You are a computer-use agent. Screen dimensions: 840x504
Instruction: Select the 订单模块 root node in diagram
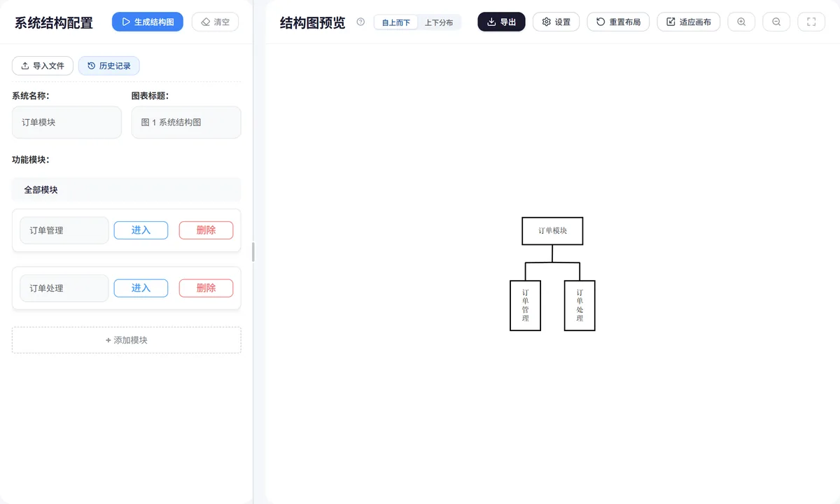(552, 231)
